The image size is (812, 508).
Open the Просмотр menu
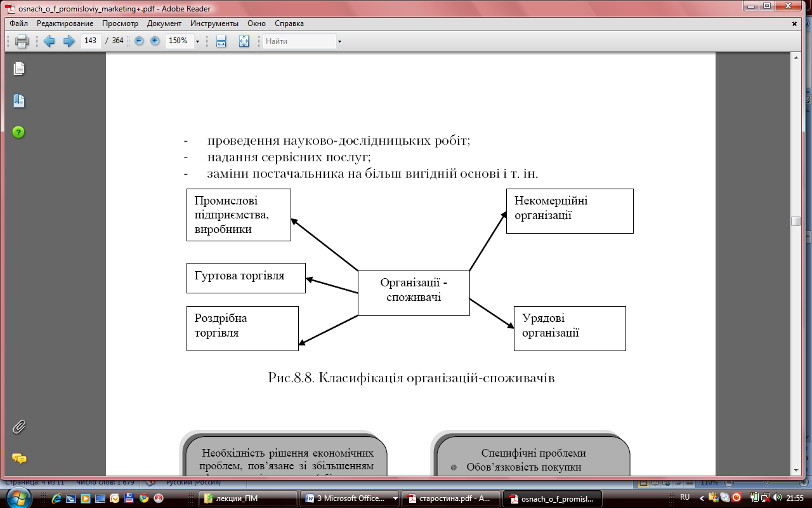121,23
